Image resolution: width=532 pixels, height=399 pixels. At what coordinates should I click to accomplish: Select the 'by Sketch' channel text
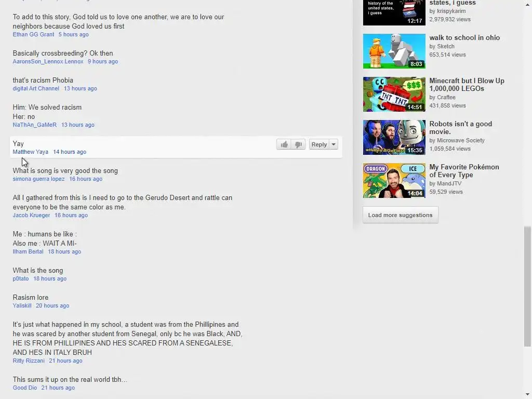(442, 46)
